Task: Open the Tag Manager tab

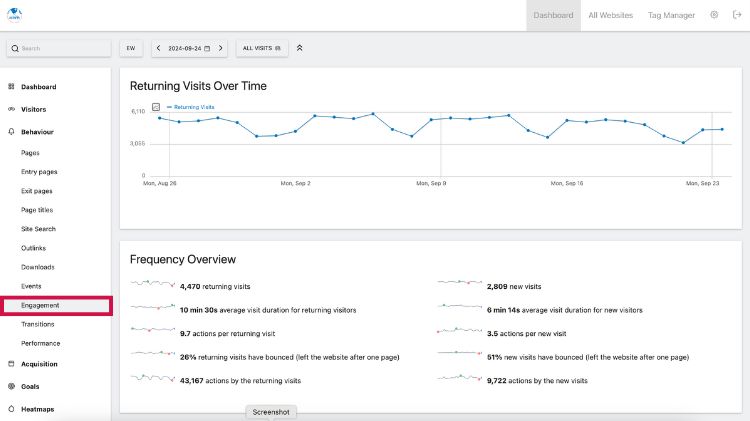Action: (x=671, y=15)
